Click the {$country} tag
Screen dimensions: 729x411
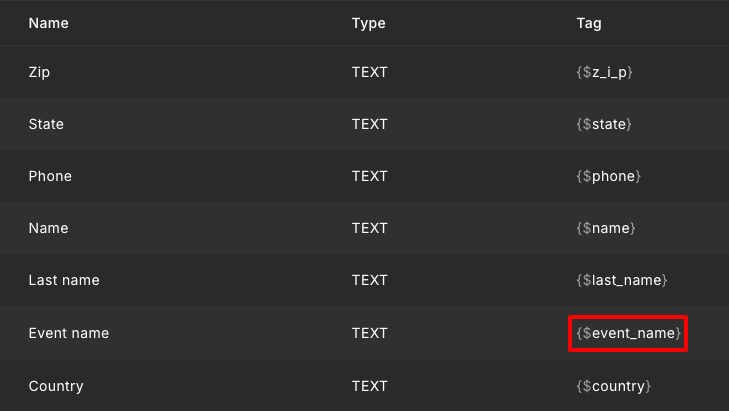tap(614, 386)
